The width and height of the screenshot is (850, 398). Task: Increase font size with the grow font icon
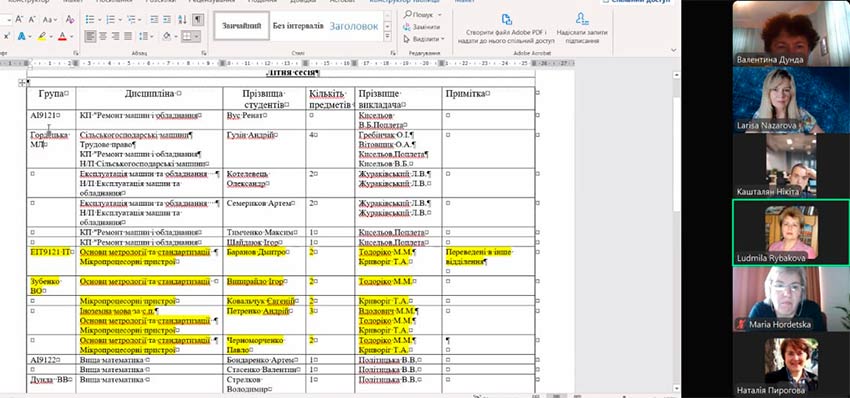click(x=19, y=20)
